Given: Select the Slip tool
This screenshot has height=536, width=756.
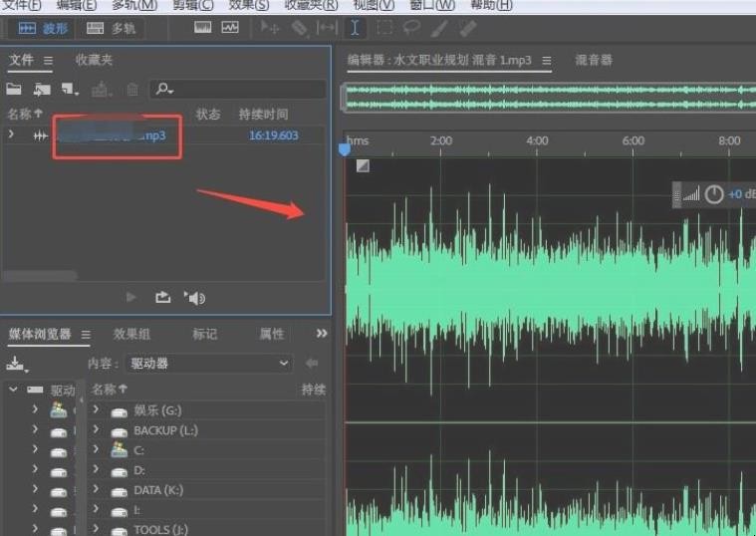Looking at the screenshot, I should [x=327, y=28].
